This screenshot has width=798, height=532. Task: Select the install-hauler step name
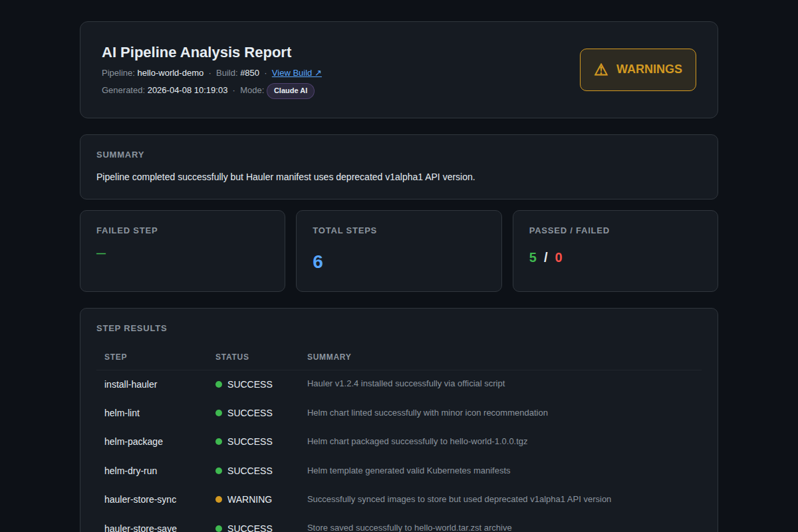pos(131,384)
